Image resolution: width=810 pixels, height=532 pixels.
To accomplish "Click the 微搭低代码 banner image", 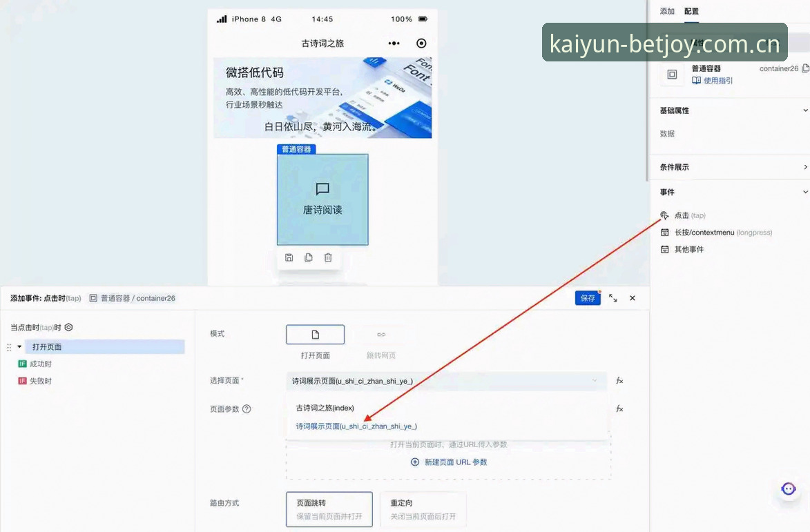I will point(322,97).
